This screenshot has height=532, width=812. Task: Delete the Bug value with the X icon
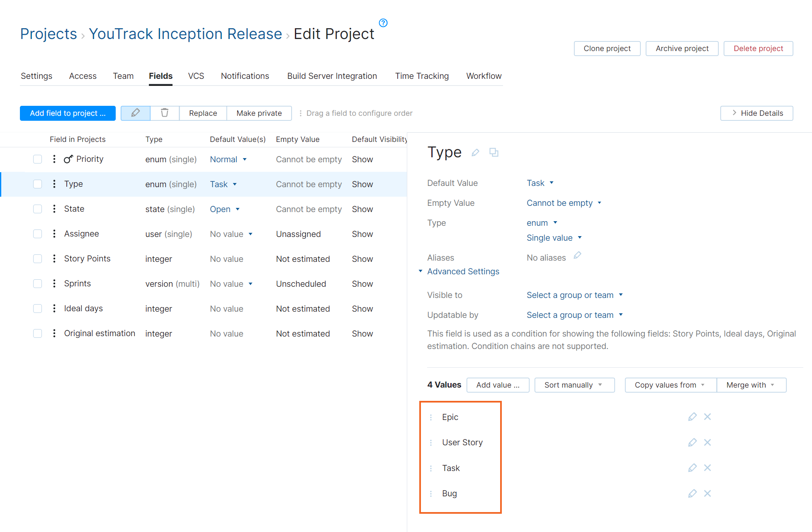pos(707,493)
